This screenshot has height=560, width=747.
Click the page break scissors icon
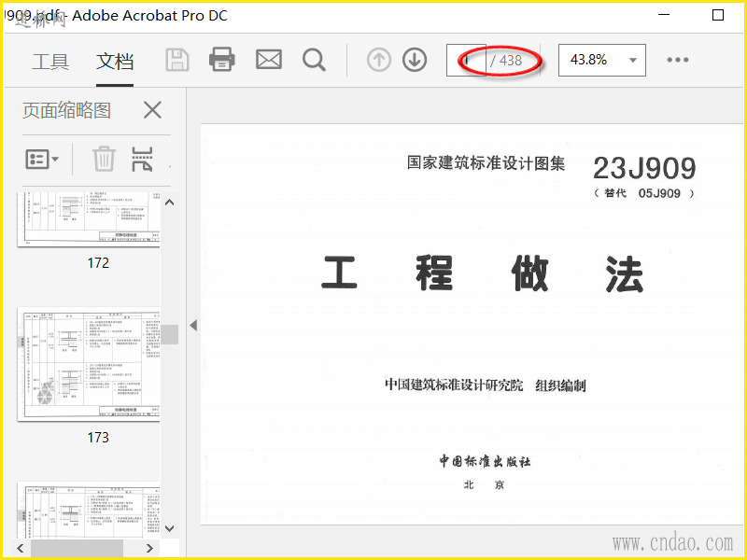142,159
